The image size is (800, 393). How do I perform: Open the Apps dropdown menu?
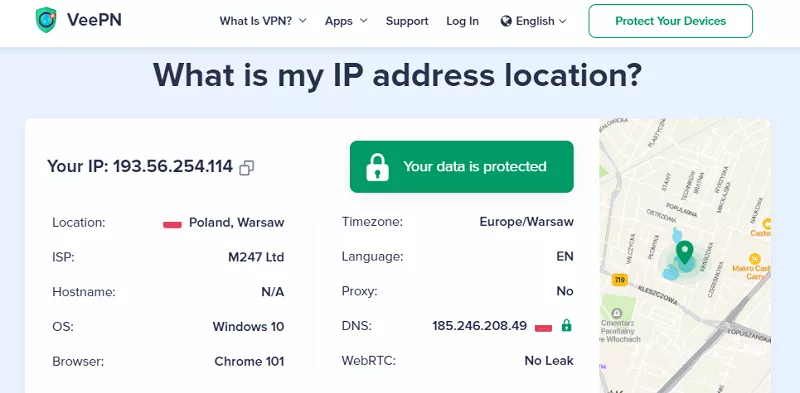pos(346,21)
